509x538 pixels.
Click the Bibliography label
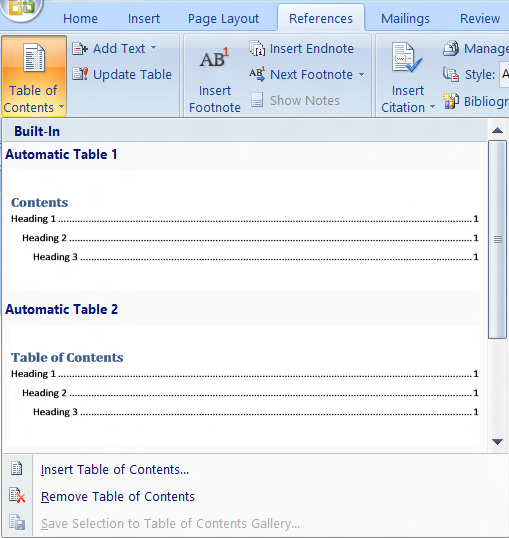point(486,102)
